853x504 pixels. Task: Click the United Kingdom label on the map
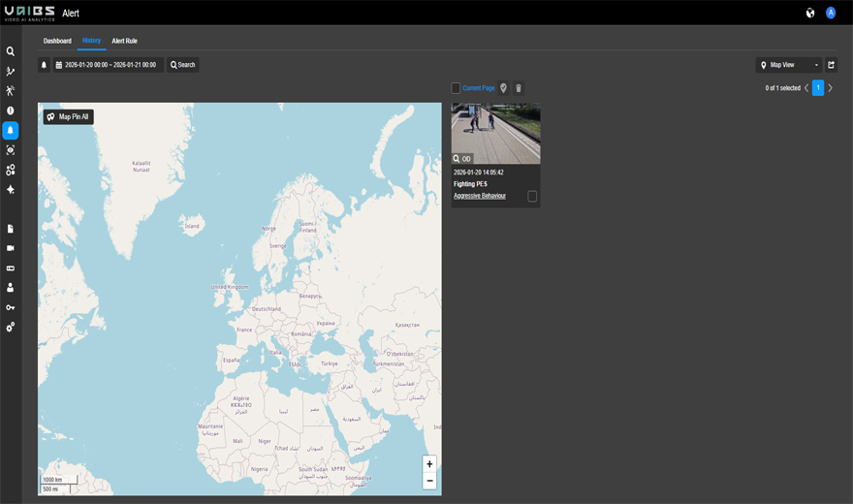[230, 287]
